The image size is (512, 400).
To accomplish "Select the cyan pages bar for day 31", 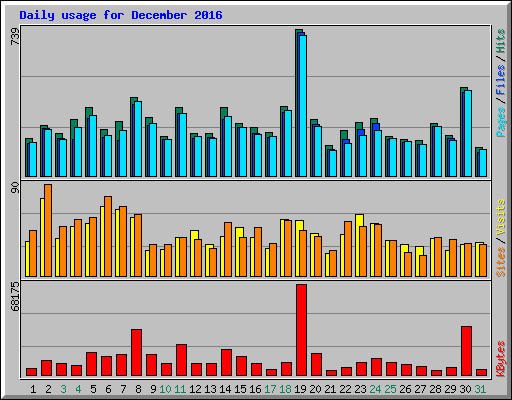I will coord(483,163).
